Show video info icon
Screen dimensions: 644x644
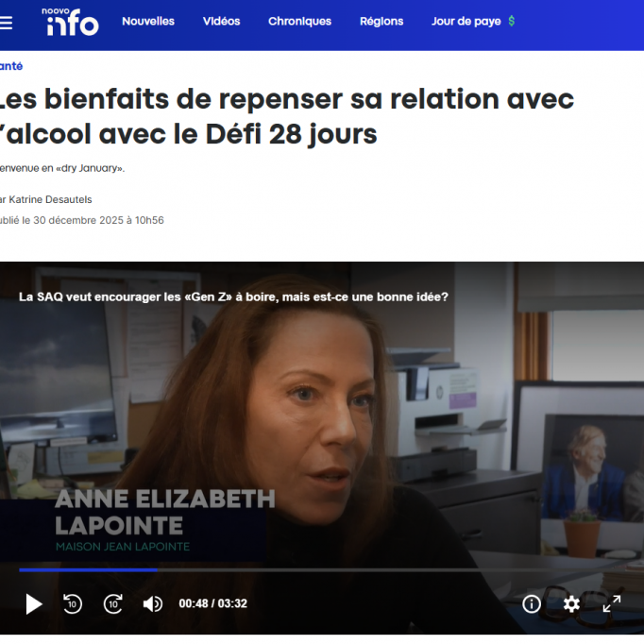point(531,604)
